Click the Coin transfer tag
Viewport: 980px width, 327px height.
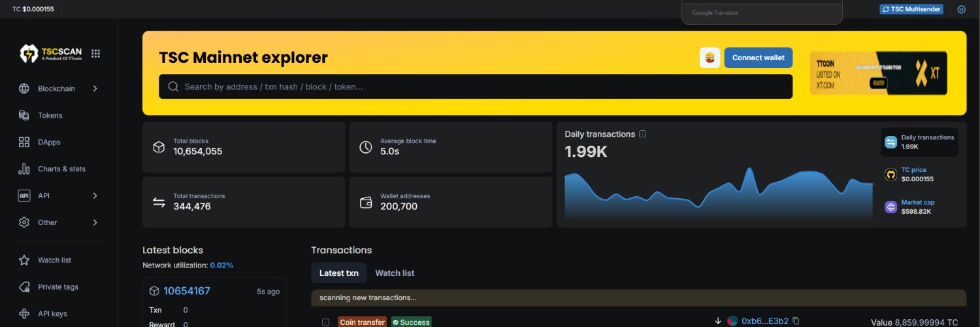pos(361,322)
